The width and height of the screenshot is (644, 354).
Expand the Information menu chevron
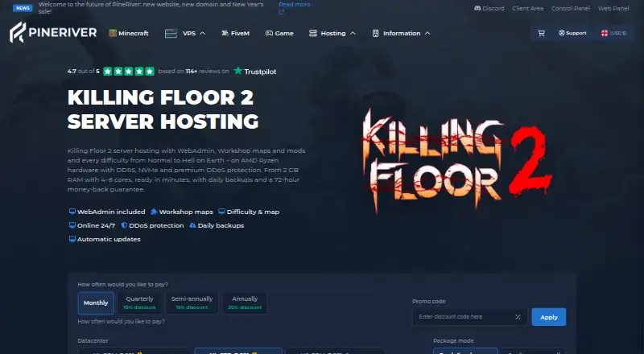(427, 33)
